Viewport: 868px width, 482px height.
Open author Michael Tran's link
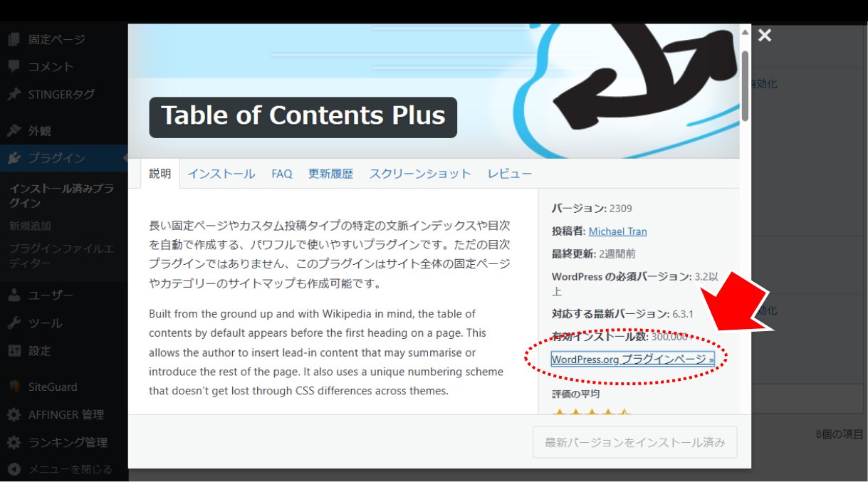[x=618, y=231]
